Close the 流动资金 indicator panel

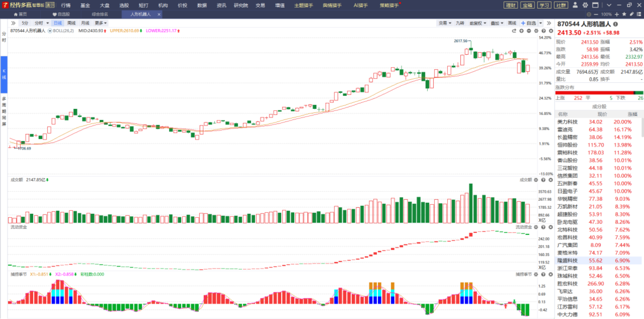point(551,227)
